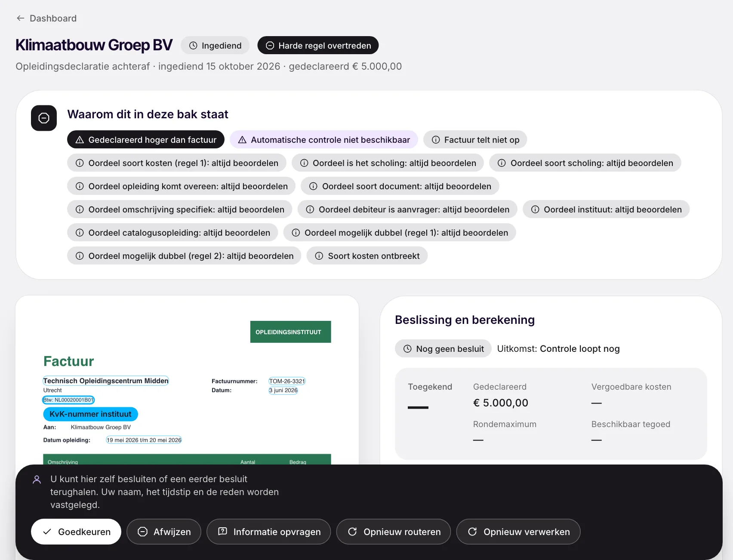Click info icon of 'Oordeel catalogusopleiding'

tap(80, 233)
